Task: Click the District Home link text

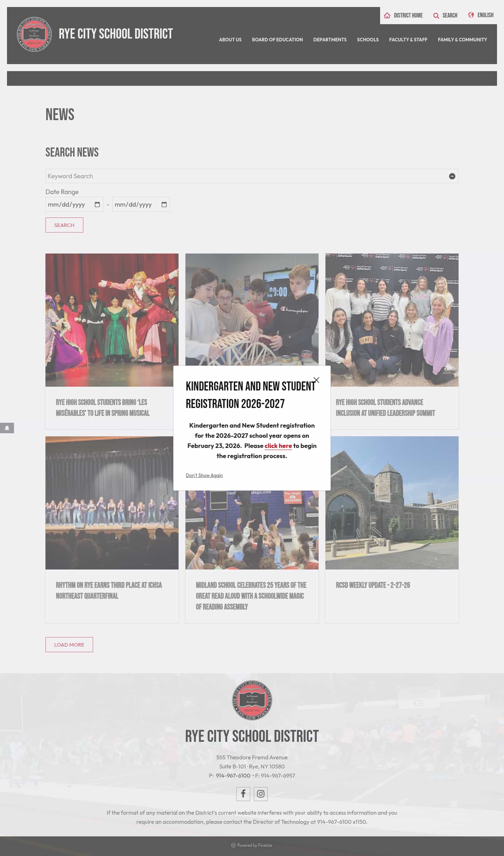Action: (408, 15)
